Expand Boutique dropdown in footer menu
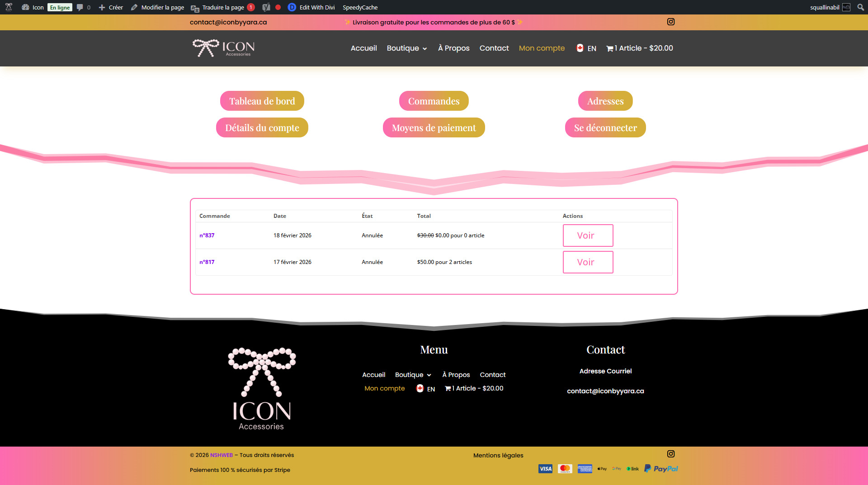The image size is (868, 485). point(413,375)
